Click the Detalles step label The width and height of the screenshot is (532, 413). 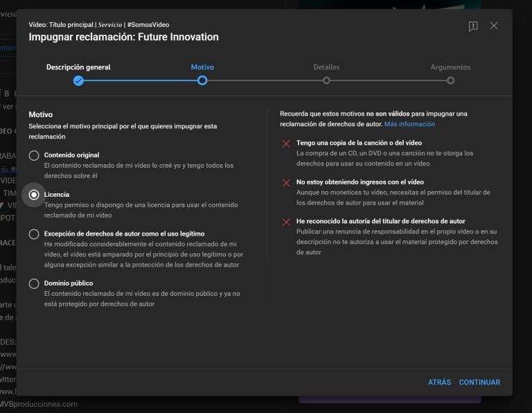click(326, 67)
